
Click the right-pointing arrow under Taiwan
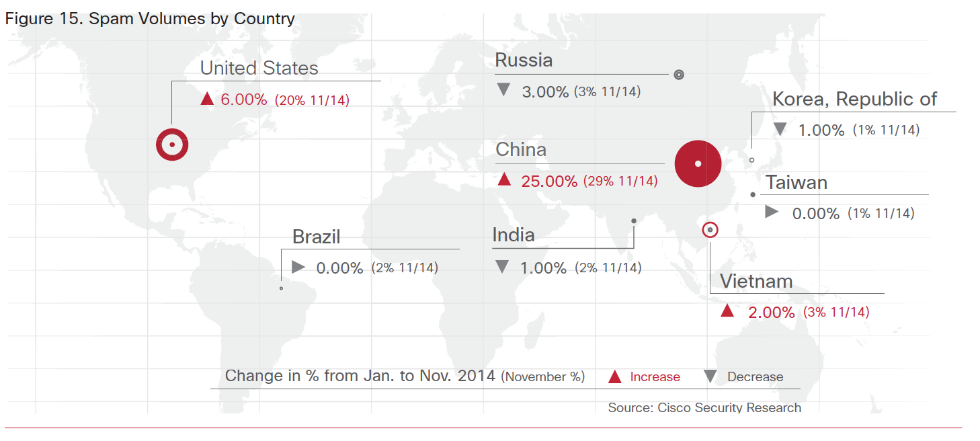tap(772, 212)
